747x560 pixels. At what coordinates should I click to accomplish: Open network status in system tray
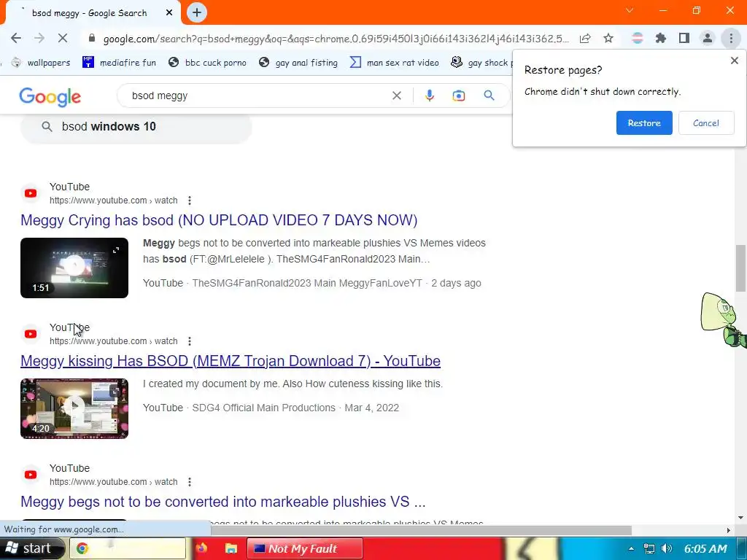(649, 548)
